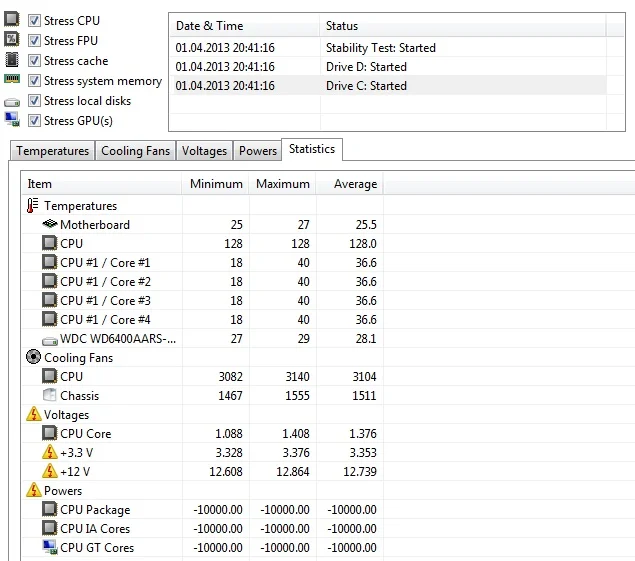Click the lightning icon of +12 V row
Screen dimensions: 635x561
(50, 471)
